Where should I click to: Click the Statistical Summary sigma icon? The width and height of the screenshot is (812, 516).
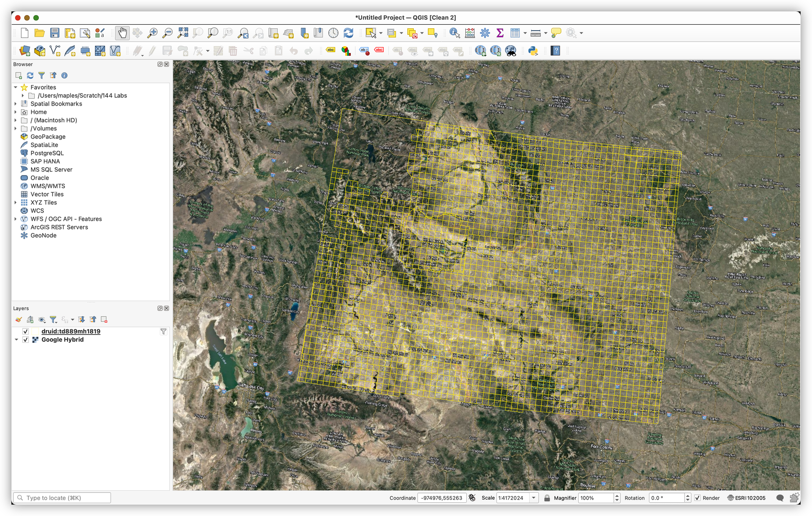point(500,33)
